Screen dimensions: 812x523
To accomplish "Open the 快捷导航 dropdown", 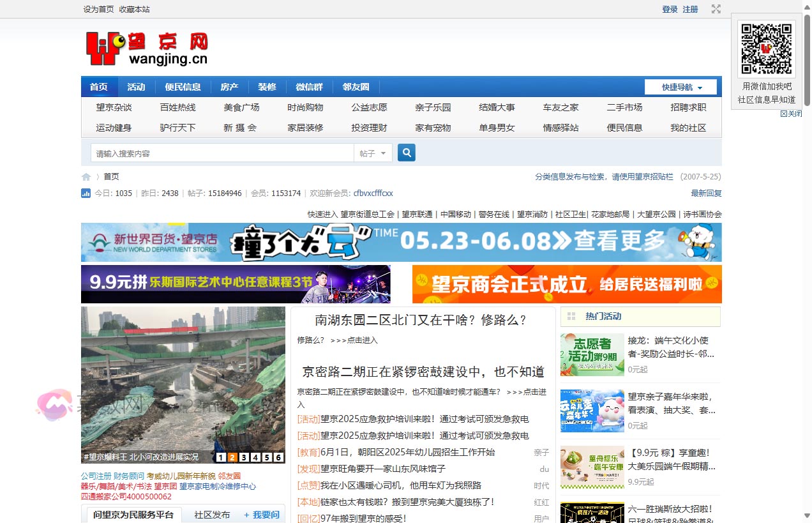I will pyautogui.click(x=680, y=87).
